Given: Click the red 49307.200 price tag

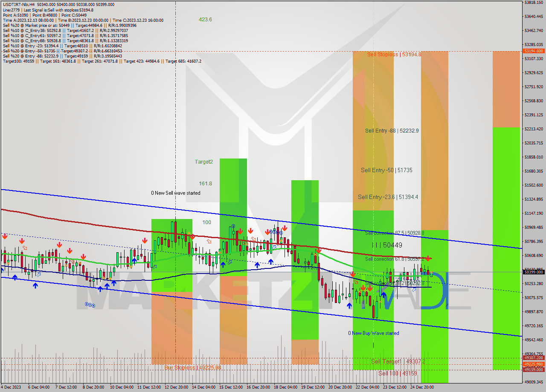Looking at the screenshot, I should (534, 358).
